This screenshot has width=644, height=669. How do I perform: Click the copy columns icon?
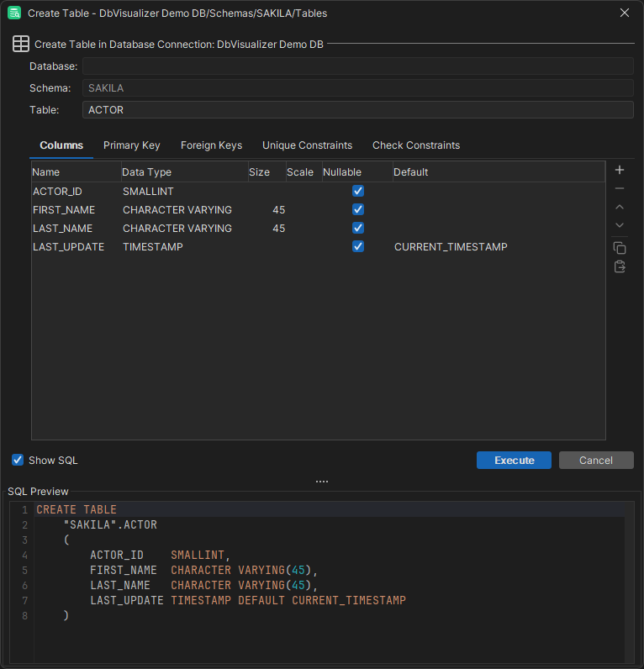click(620, 248)
